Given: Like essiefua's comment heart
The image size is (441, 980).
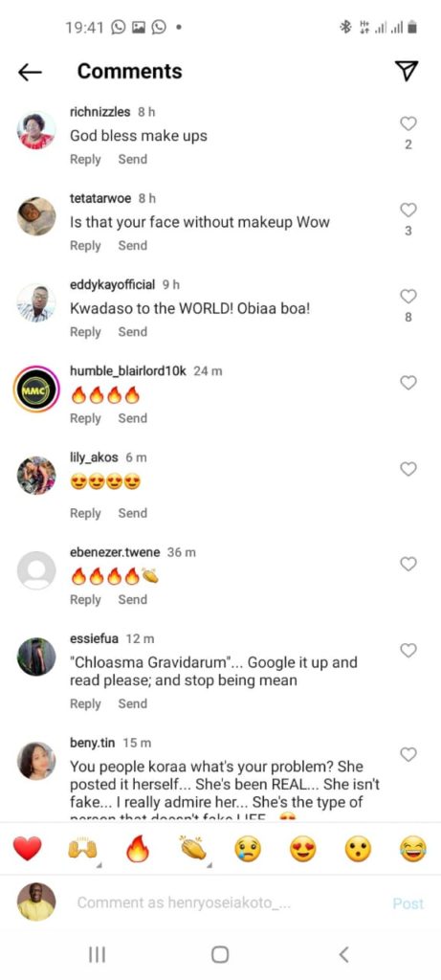Looking at the screenshot, I should click(408, 651).
